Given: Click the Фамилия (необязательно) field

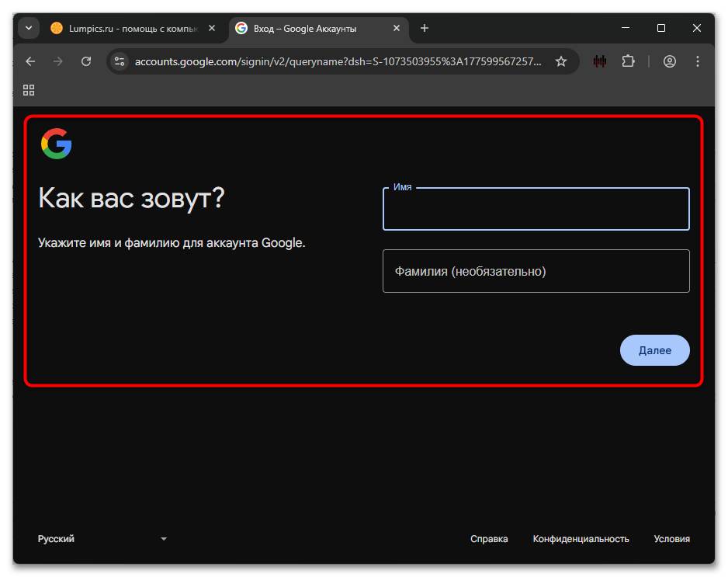Looking at the screenshot, I should 536,271.
